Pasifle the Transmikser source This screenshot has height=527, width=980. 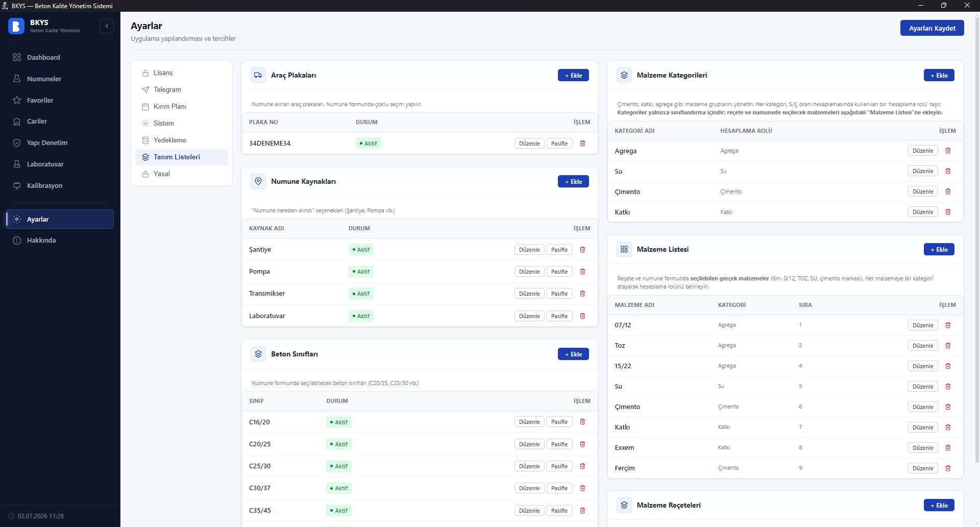click(559, 294)
